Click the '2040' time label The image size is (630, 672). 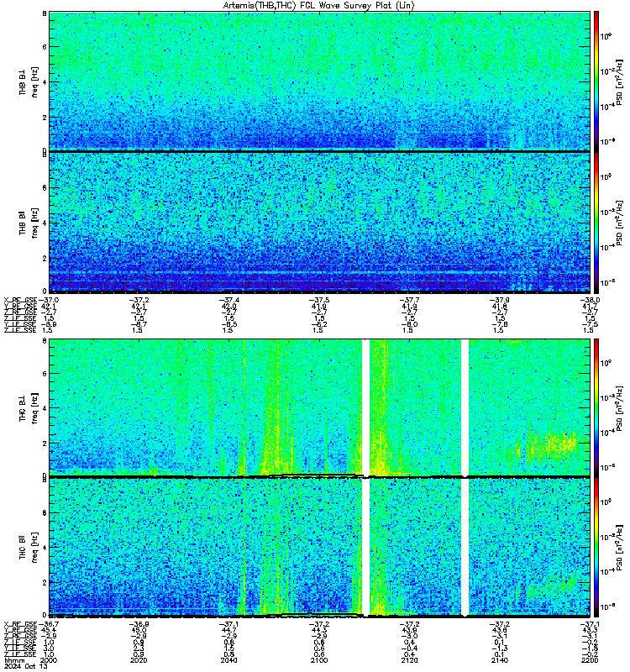click(228, 660)
